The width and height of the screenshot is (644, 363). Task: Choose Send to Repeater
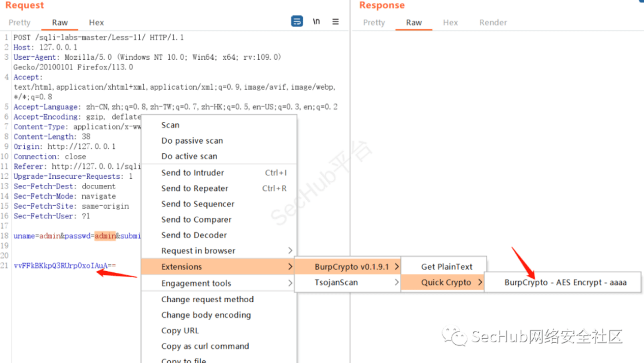coord(194,188)
